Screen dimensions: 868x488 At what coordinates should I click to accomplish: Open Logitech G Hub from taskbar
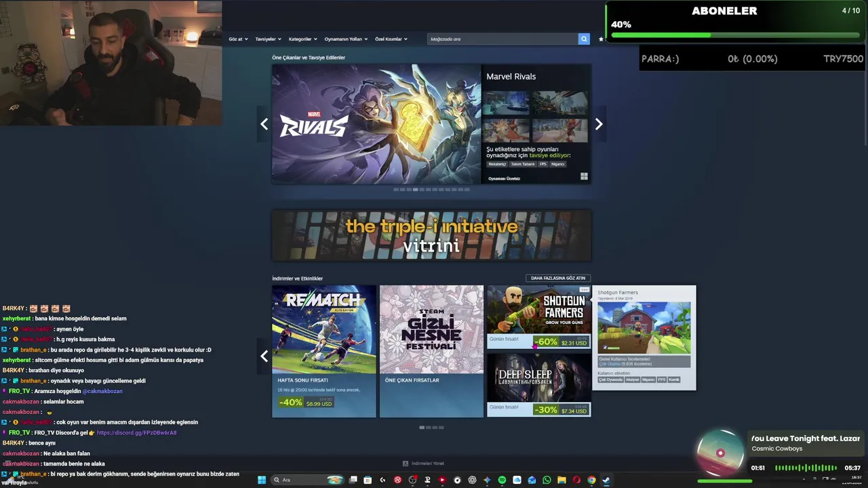point(382,480)
